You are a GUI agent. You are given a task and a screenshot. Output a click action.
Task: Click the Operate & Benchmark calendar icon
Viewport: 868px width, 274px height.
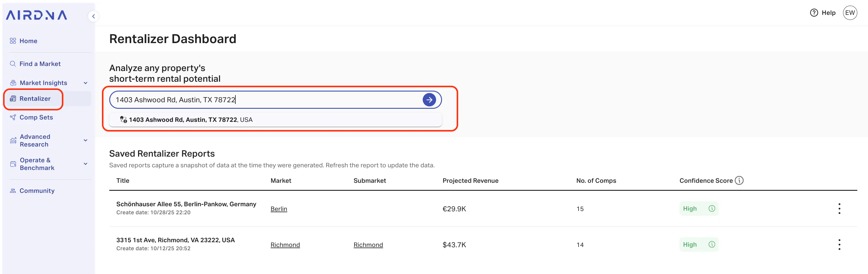pos(13,164)
